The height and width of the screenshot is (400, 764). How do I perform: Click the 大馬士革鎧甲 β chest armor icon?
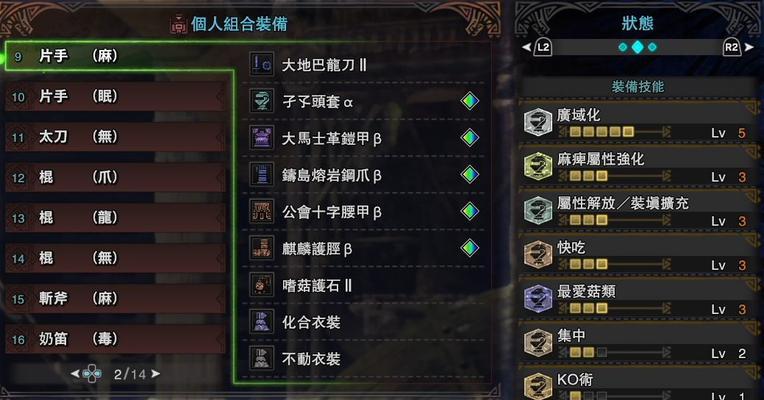[x=262, y=138]
